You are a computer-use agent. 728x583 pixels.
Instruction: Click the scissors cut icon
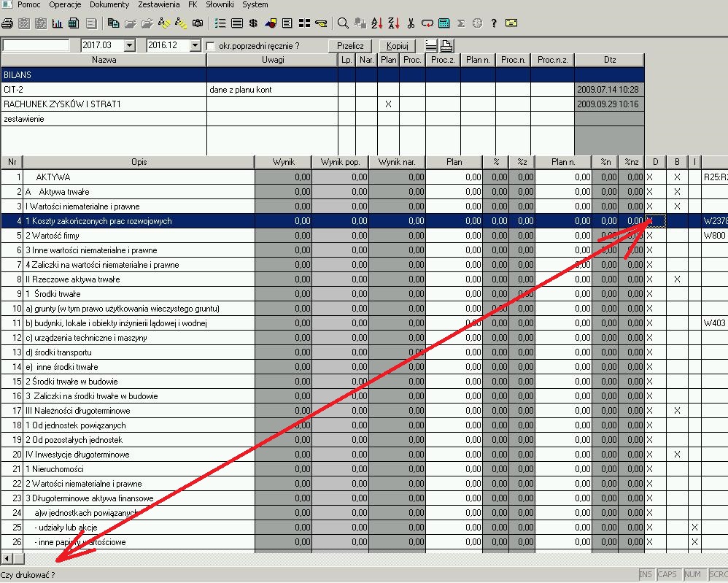click(x=411, y=23)
